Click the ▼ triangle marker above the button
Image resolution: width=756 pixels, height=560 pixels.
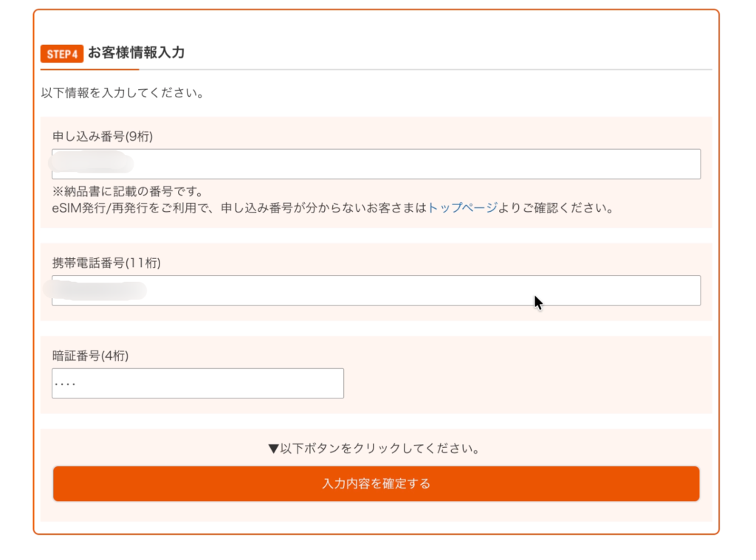pyautogui.click(x=273, y=448)
